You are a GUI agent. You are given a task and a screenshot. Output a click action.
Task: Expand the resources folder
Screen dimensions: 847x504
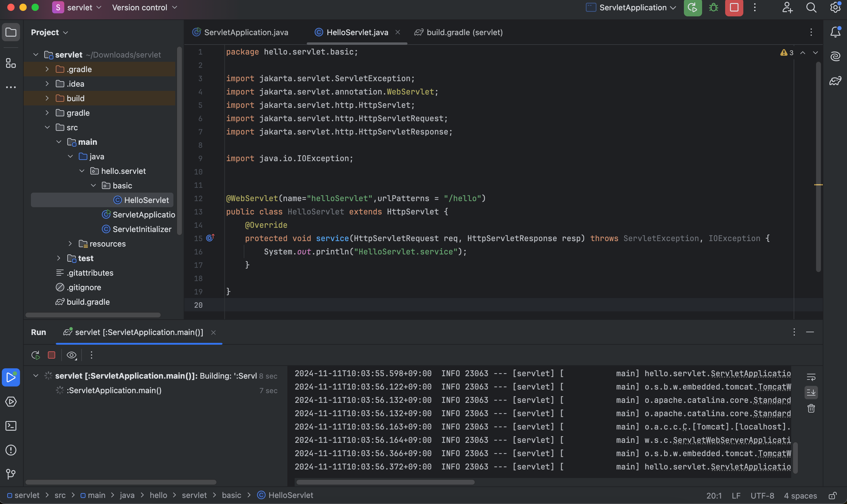(x=70, y=244)
